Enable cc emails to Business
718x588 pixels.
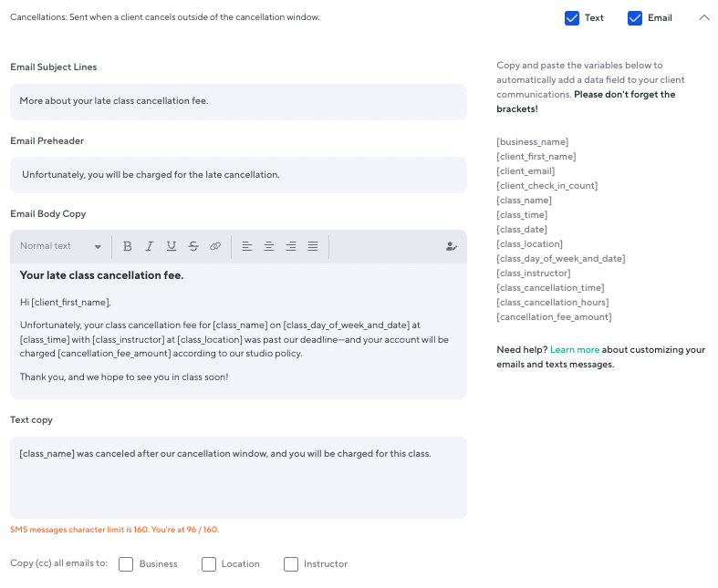click(x=126, y=564)
